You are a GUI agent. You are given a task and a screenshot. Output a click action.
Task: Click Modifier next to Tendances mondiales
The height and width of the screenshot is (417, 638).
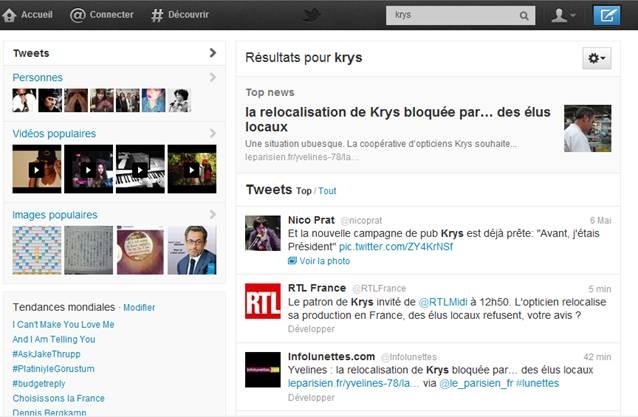coord(139,308)
